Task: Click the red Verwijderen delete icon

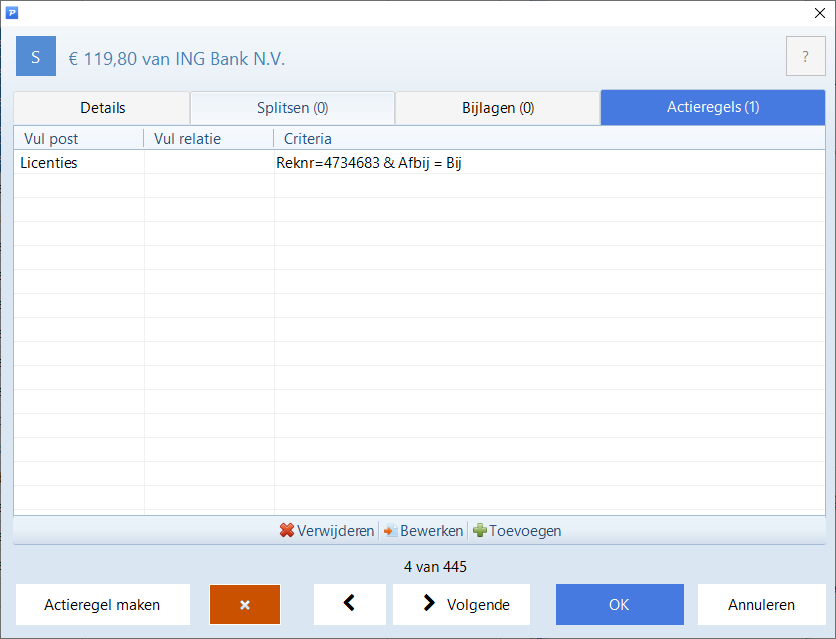Action: click(287, 531)
